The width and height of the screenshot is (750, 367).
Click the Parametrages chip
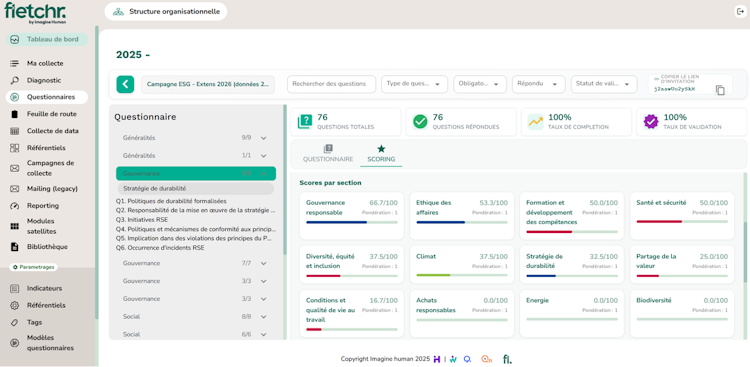pyautogui.click(x=33, y=267)
